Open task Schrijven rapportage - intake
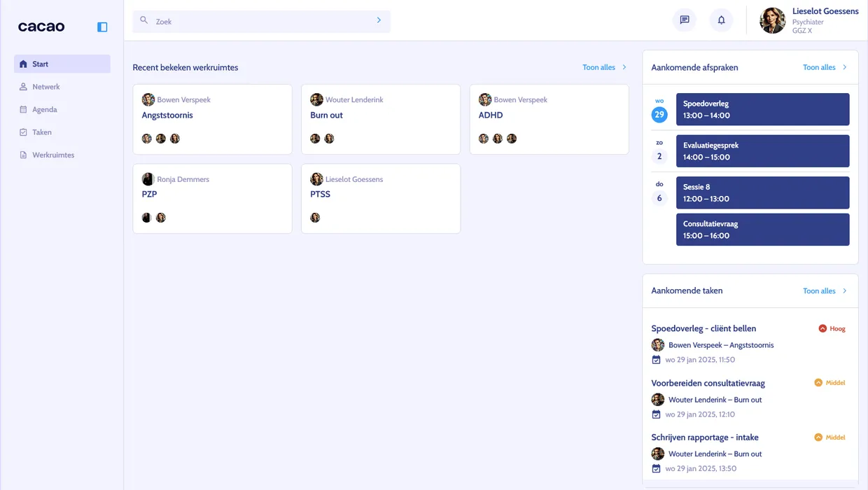The height and width of the screenshot is (490, 868). [705, 437]
